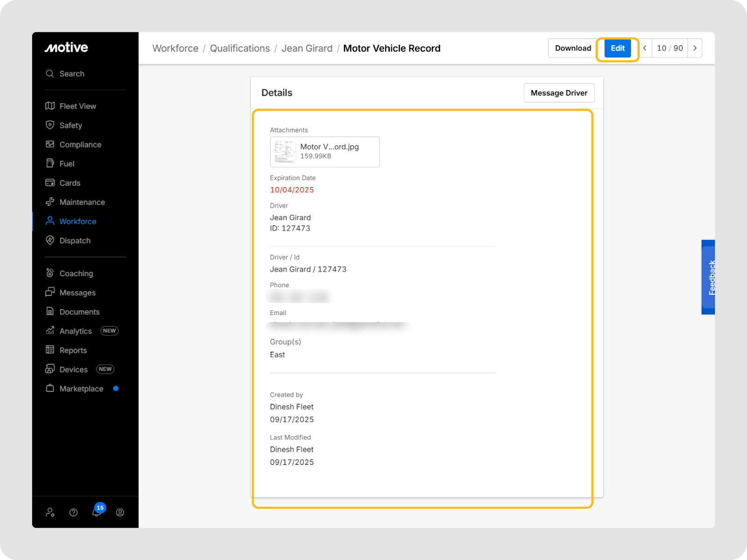This screenshot has width=747, height=560.
Task: Select Analytics in the sidebar
Action: tap(75, 331)
